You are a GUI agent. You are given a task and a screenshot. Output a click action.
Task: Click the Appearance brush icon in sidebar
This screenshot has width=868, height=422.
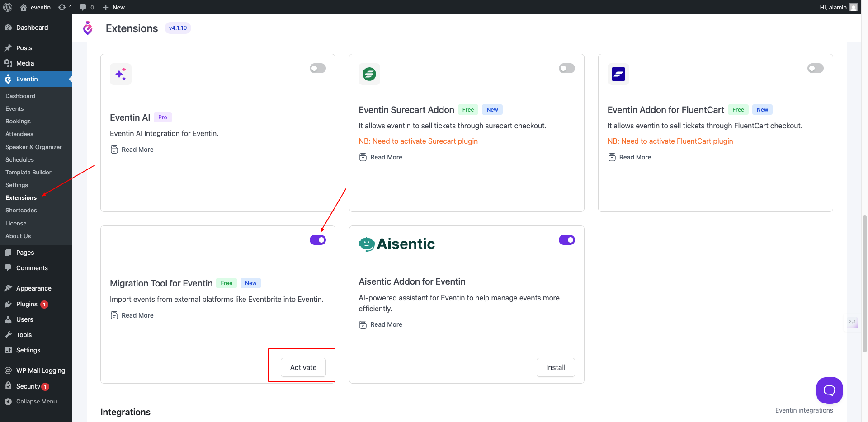(8, 288)
